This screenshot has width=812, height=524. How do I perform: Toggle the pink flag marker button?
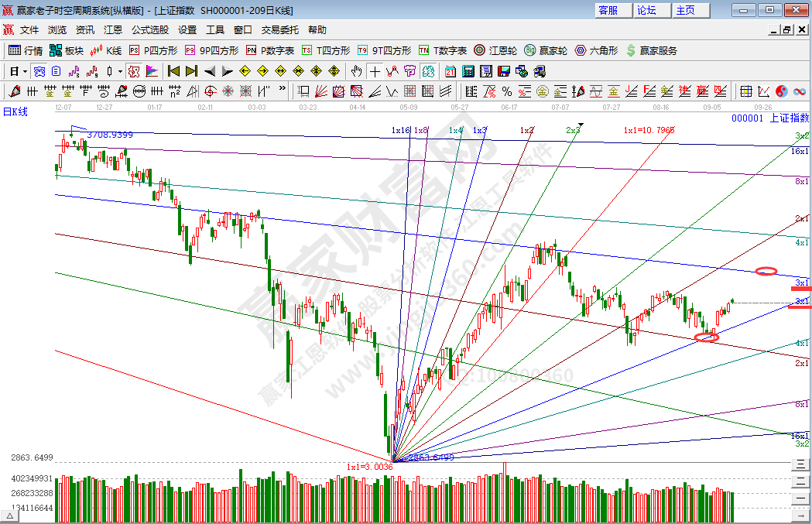click(152, 71)
